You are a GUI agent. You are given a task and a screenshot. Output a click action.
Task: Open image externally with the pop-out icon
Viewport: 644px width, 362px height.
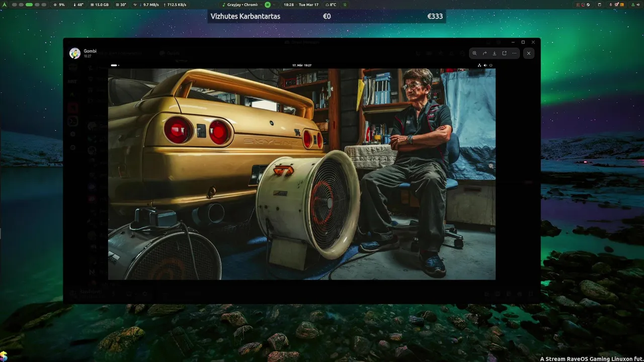tap(504, 53)
